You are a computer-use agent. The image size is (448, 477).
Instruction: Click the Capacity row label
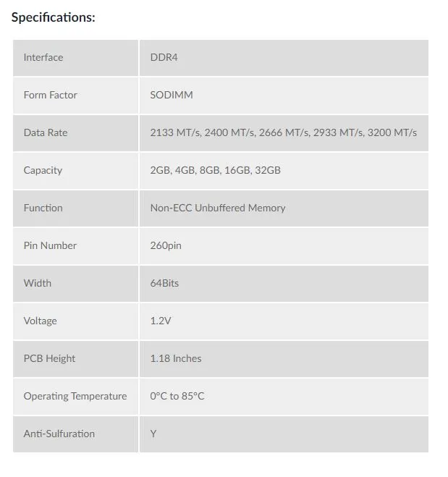click(x=43, y=170)
